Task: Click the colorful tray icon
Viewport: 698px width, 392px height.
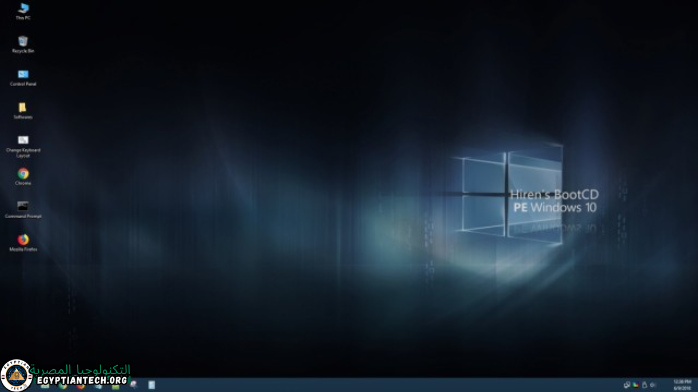Action: [x=636, y=385]
